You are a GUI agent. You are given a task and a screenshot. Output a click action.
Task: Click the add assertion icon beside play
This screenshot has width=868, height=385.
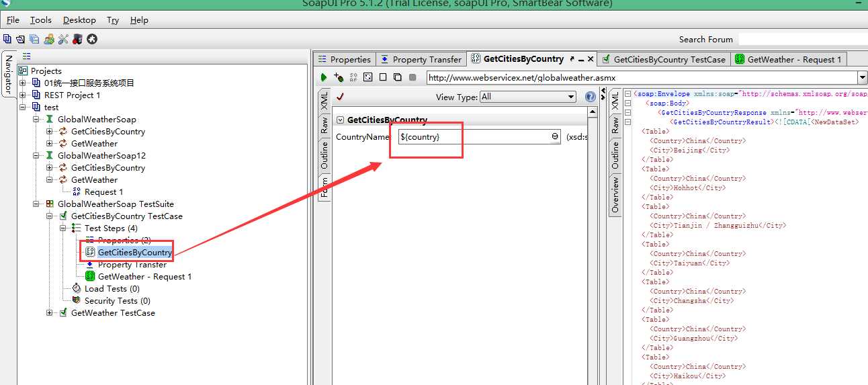(339, 78)
